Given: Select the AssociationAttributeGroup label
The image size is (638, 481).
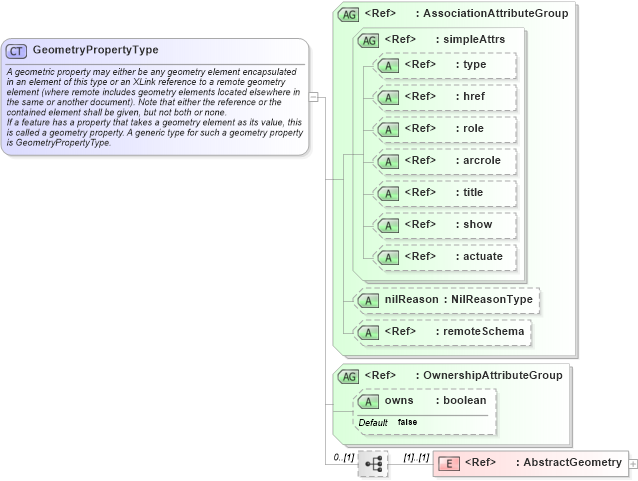Looking at the screenshot, I should click(496, 13).
